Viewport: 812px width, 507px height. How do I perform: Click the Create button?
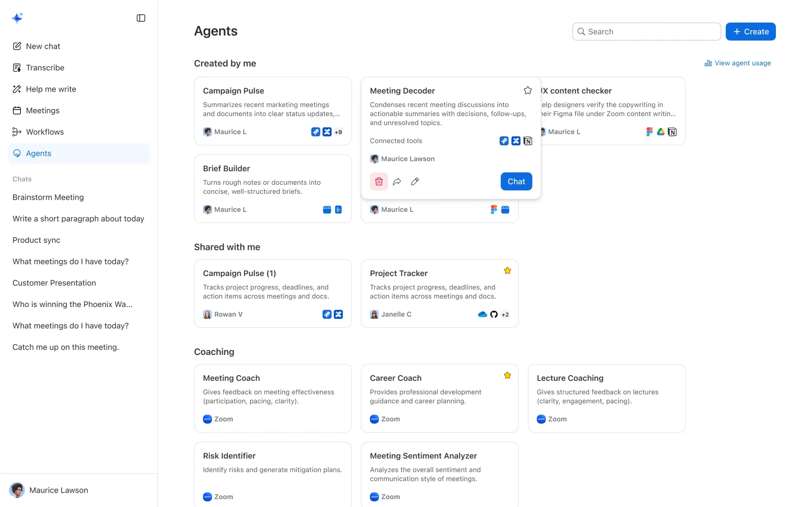[750, 31]
